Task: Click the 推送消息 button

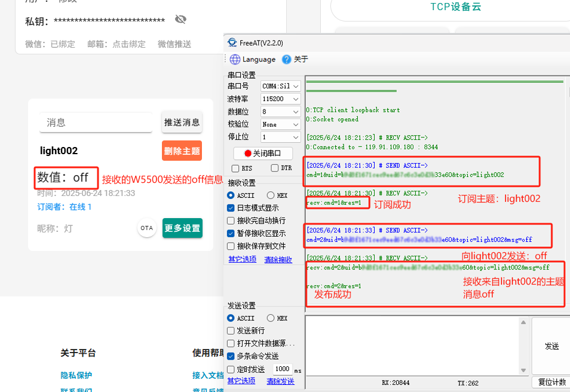Action: (182, 122)
